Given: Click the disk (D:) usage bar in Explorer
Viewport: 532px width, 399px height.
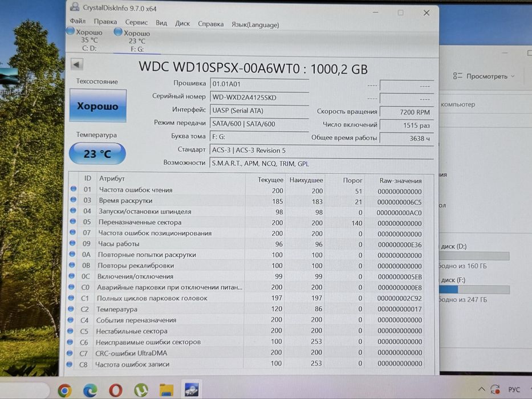Looking at the screenshot, I should coord(474,256).
